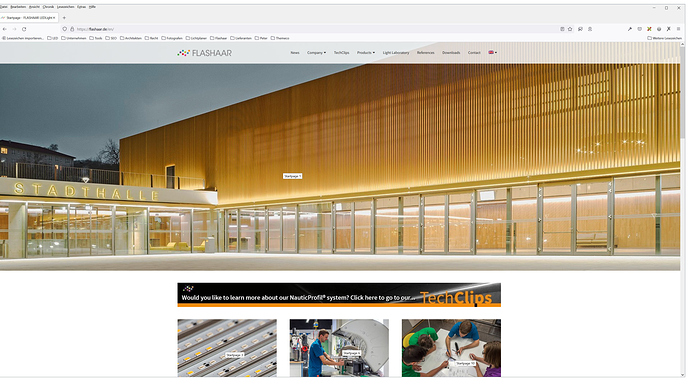Viewport: 690px width, 388px height.
Task: Click the browser back arrow
Action: (5, 29)
